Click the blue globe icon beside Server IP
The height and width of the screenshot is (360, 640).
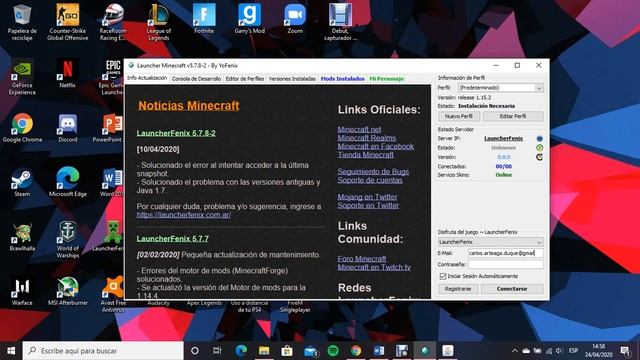tap(539, 139)
